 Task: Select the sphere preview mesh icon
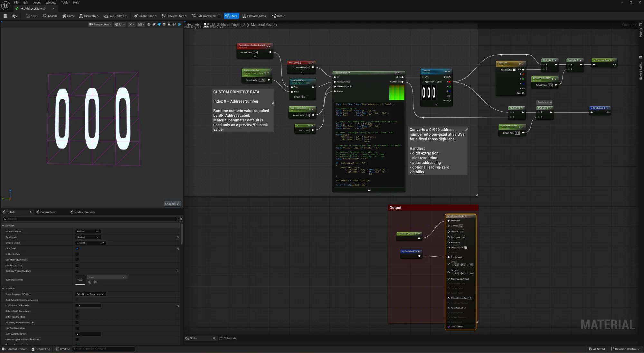tap(149, 24)
